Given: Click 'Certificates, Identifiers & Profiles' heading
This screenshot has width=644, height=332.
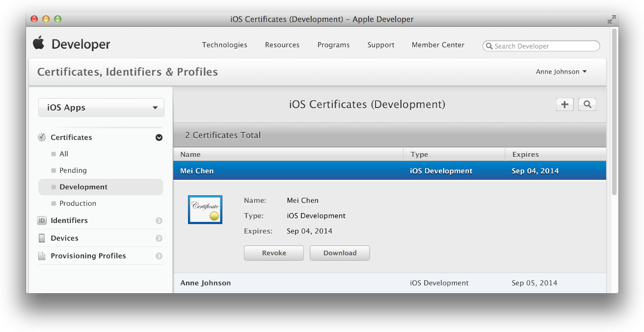Looking at the screenshot, I should tap(128, 72).
